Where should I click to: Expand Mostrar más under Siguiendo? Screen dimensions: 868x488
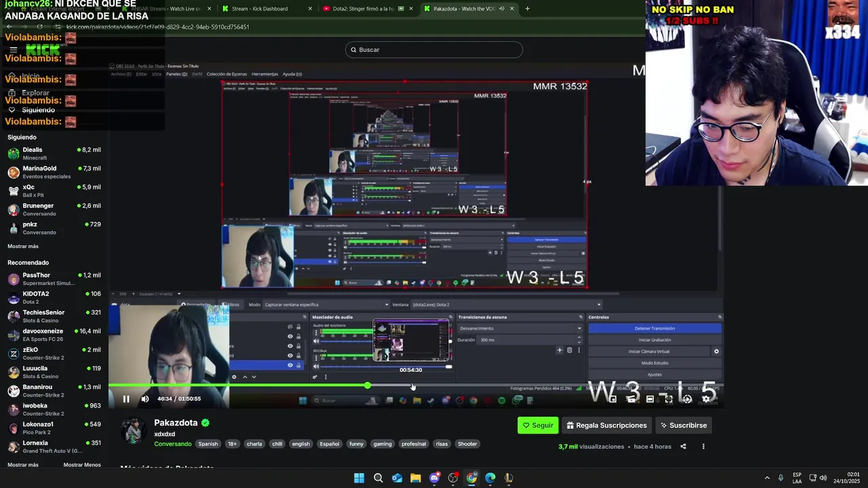[23, 246]
